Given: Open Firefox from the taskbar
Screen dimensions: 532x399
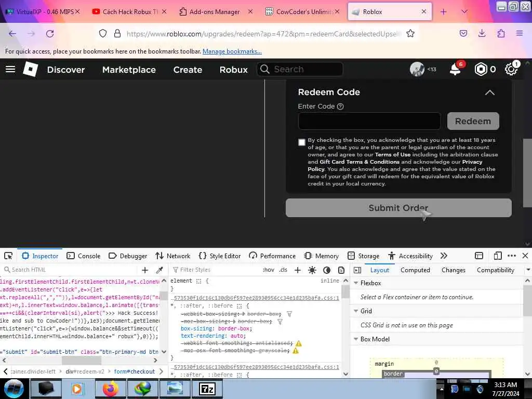Looking at the screenshot, I should point(110,389).
